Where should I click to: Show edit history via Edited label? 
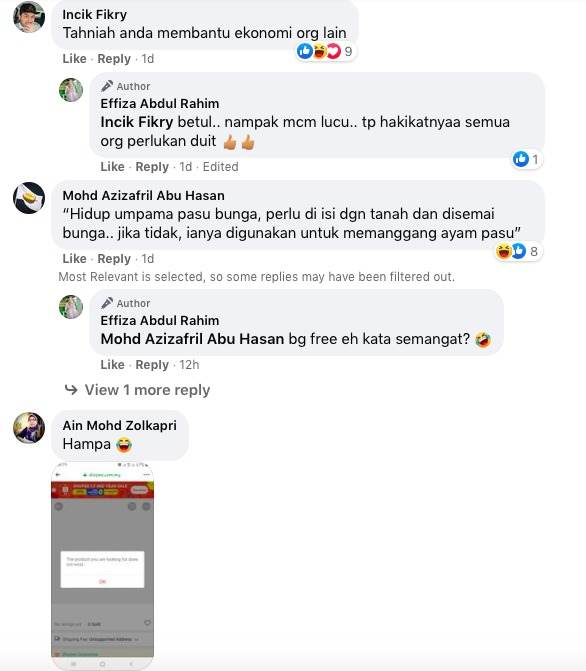[220, 166]
